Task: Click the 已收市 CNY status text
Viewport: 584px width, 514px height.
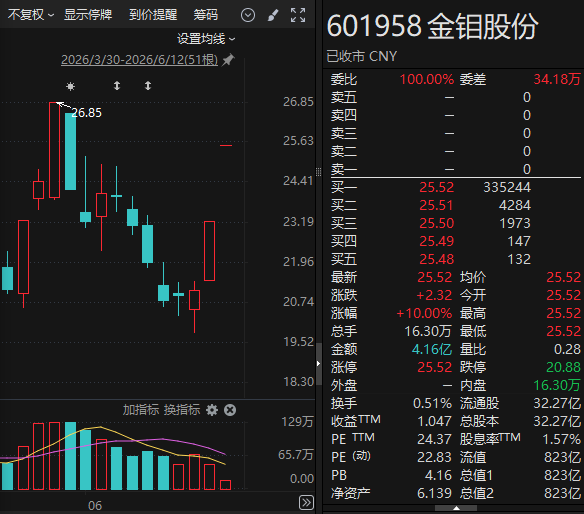Action: 362,57
